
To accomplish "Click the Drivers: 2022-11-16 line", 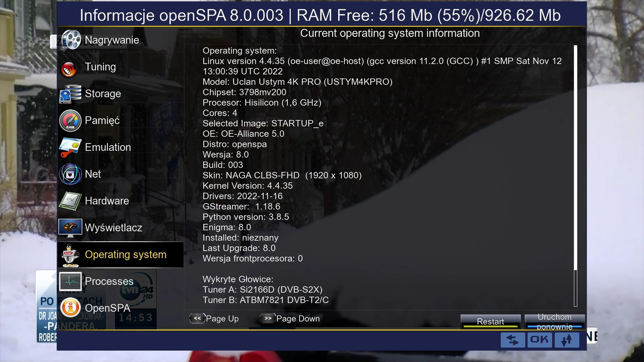I will [x=243, y=196].
